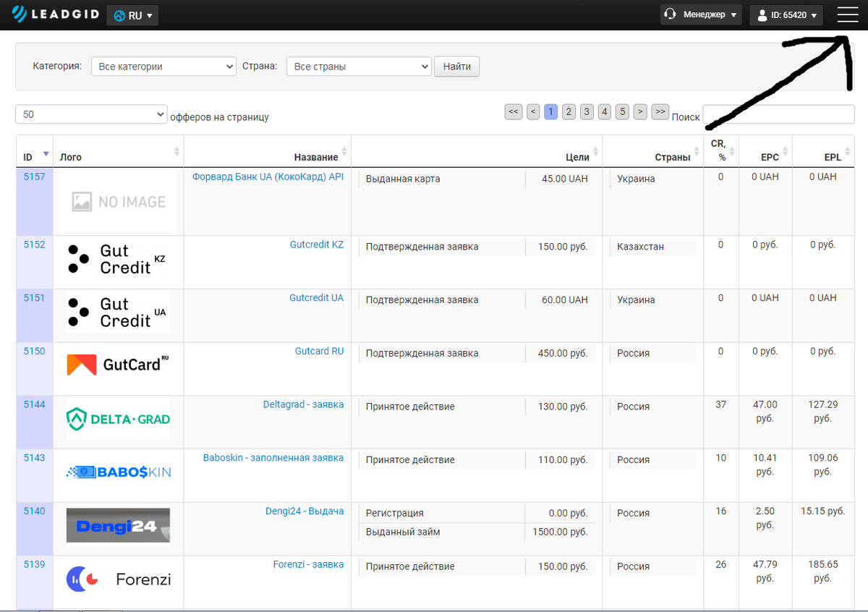868x612 pixels.
Task: Click the Dengi24 logo image
Action: click(x=119, y=525)
